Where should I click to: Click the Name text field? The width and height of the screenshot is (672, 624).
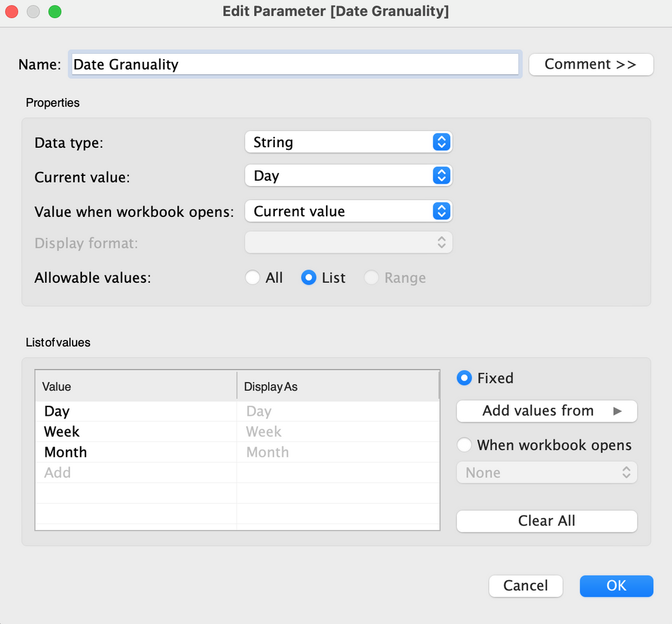click(296, 64)
